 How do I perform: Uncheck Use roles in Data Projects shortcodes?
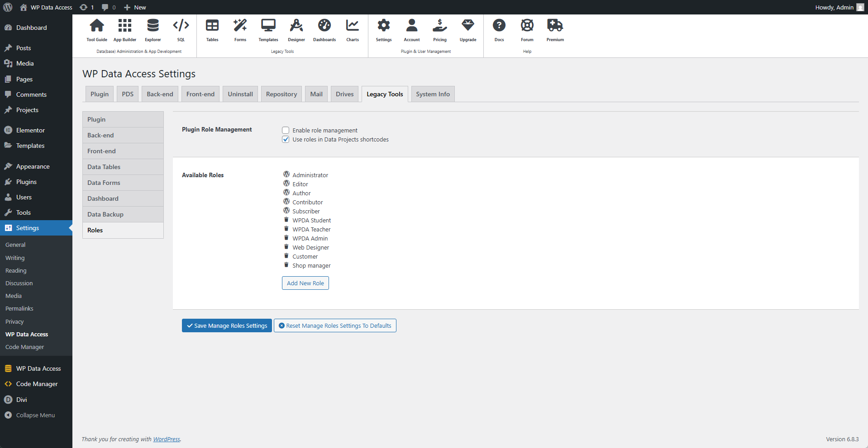pyautogui.click(x=286, y=139)
